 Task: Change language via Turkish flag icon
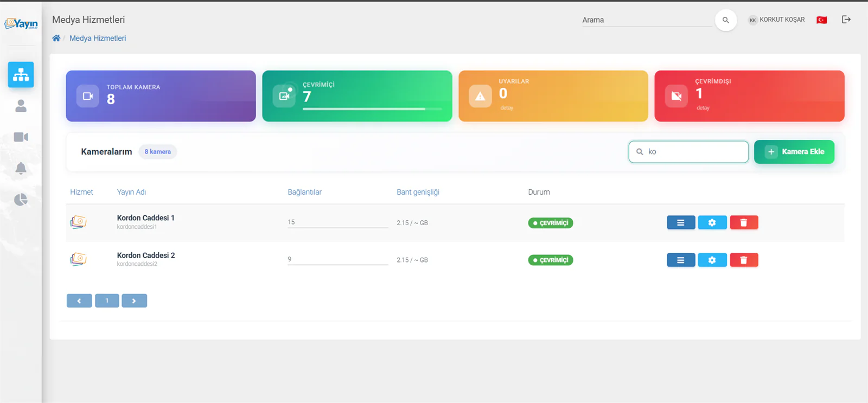pos(821,20)
